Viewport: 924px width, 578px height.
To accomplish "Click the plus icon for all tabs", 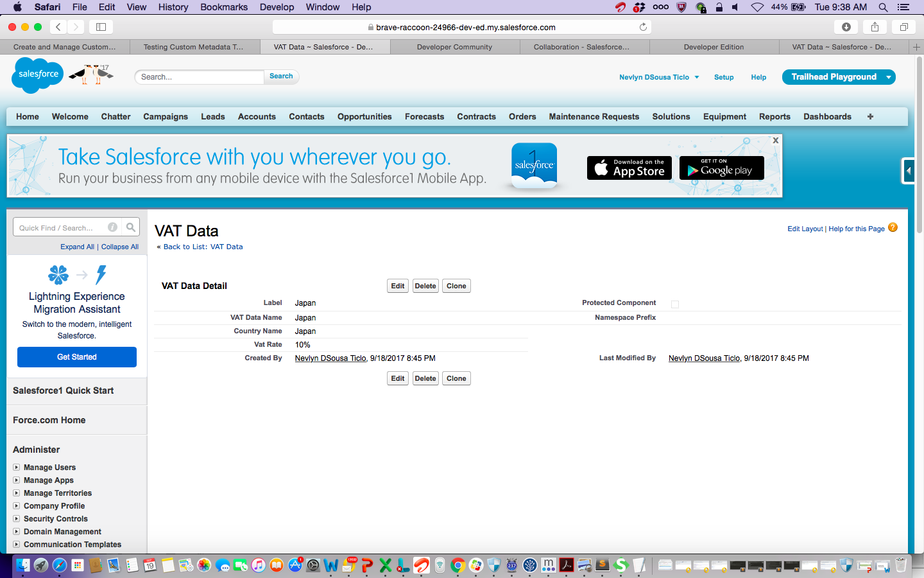I will click(x=870, y=116).
